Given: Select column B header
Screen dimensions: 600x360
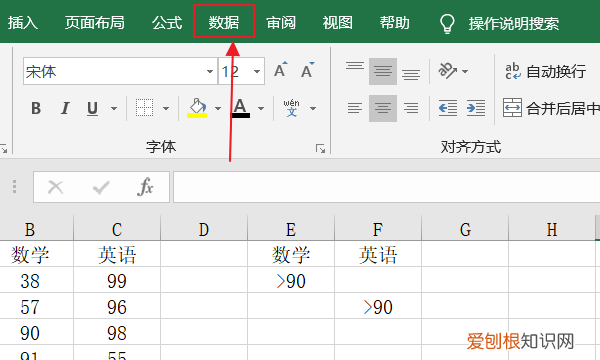Looking at the screenshot, I should [x=30, y=230].
